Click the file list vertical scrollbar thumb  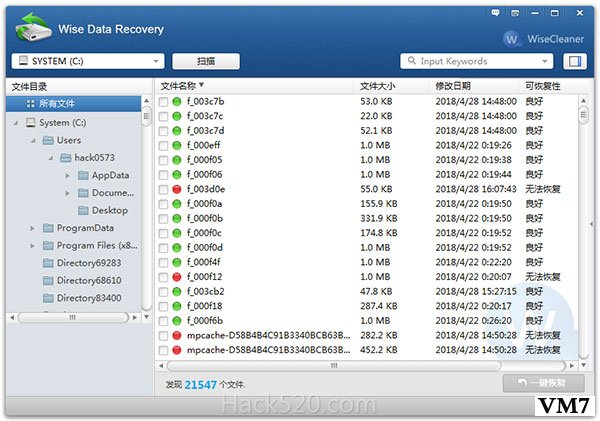(x=584, y=115)
